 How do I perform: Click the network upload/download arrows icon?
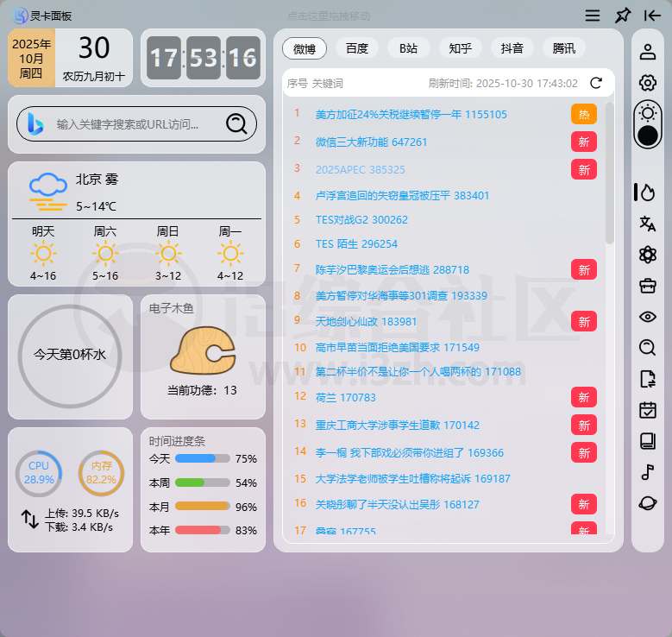click(30, 519)
